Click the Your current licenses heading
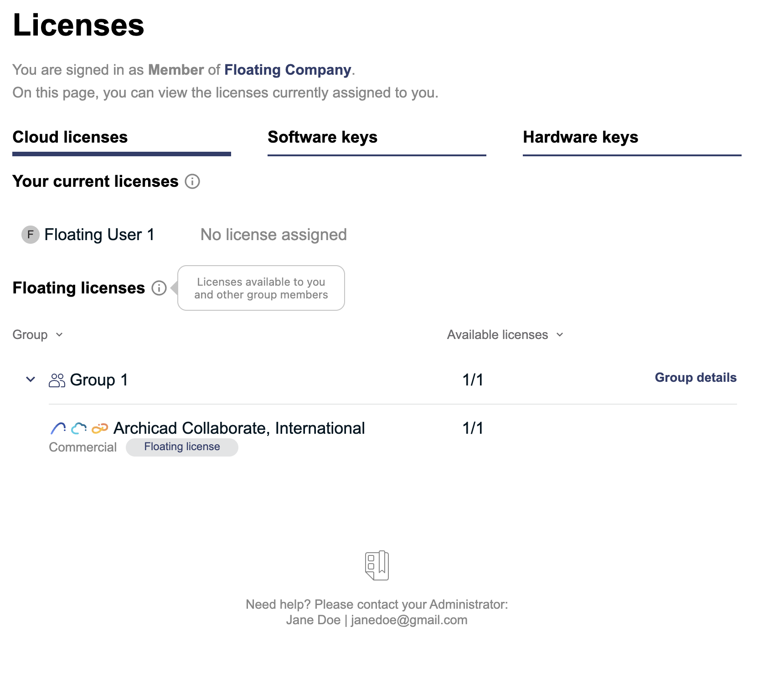Viewport: 784px width, 688px height. click(95, 181)
